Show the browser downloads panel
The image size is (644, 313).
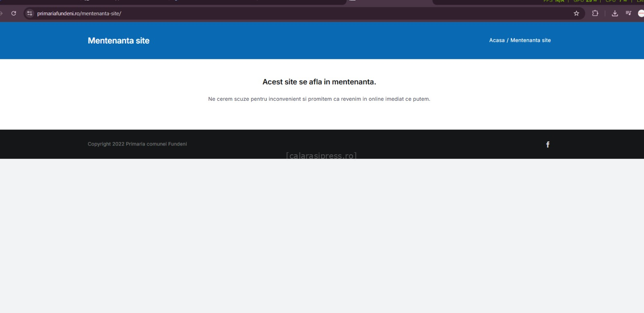pyautogui.click(x=615, y=13)
